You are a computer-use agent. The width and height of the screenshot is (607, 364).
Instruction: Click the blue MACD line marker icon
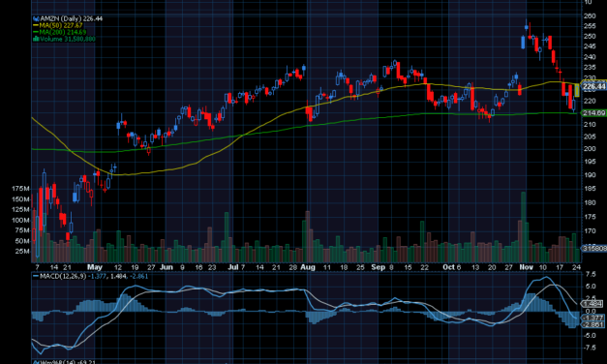point(36,276)
